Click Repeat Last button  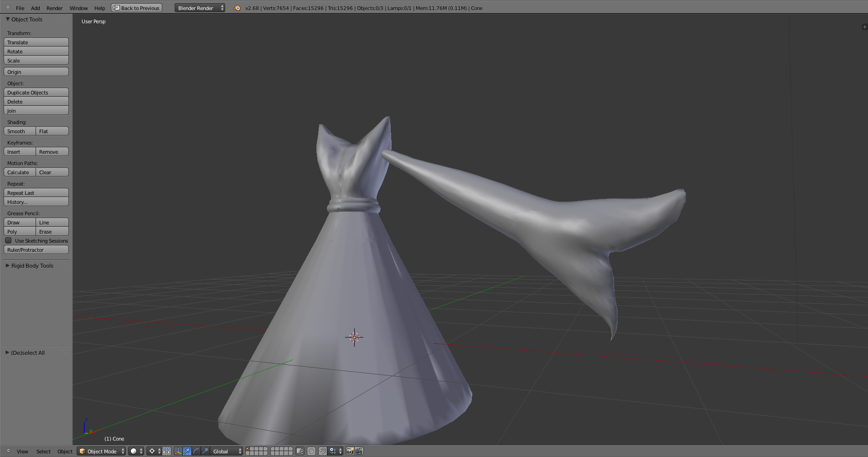pos(36,192)
